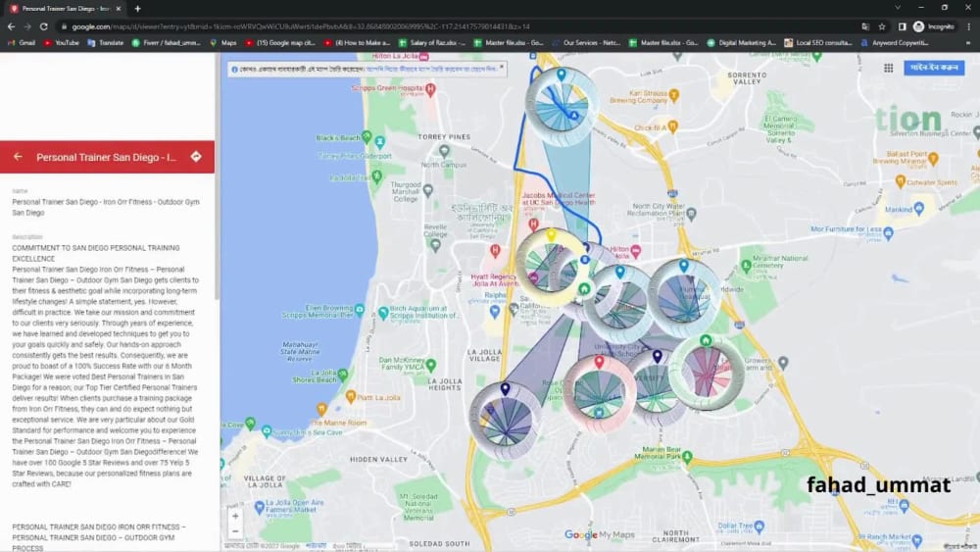Open Chrome three-dot menu
This screenshot has width=980, height=552.
(969, 26)
